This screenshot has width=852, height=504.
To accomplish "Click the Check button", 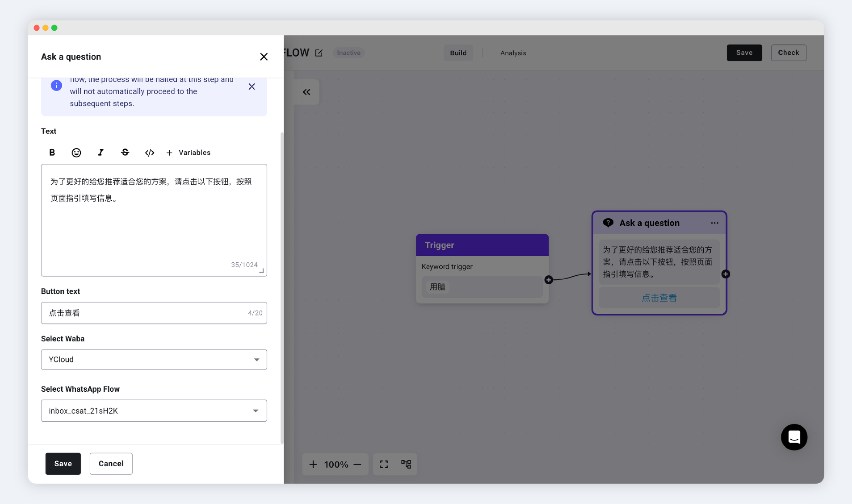I will coord(788,53).
